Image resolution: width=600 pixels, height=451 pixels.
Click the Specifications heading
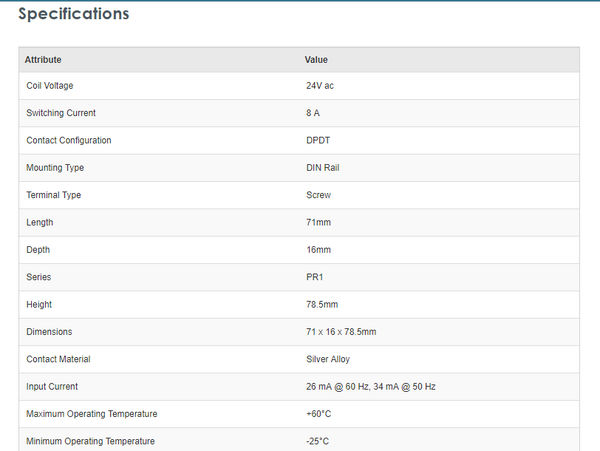74,15
